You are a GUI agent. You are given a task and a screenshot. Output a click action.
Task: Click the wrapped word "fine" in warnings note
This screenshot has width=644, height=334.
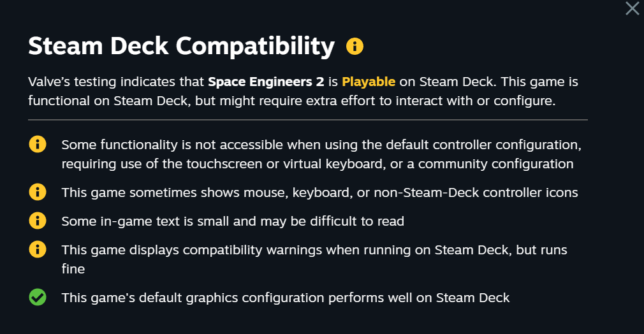tap(73, 269)
